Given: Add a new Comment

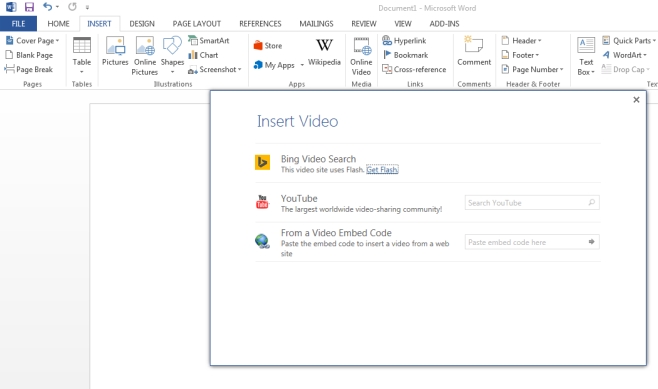Looking at the screenshot, I should (474, 51).
